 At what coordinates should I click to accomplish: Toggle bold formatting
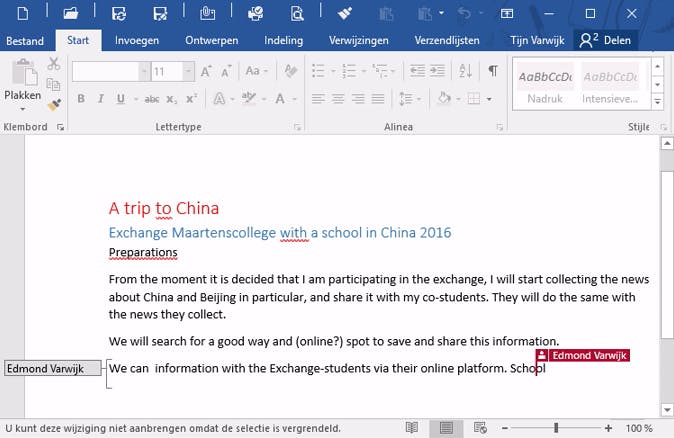pyautogui.click(x=81, y=99)
